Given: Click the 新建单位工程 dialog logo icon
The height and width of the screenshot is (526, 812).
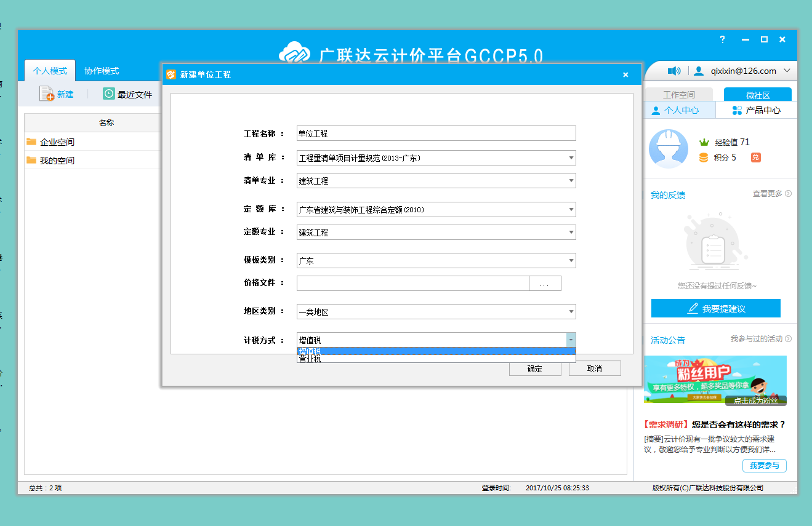Looking at the screenshot, I should point(171,74).
